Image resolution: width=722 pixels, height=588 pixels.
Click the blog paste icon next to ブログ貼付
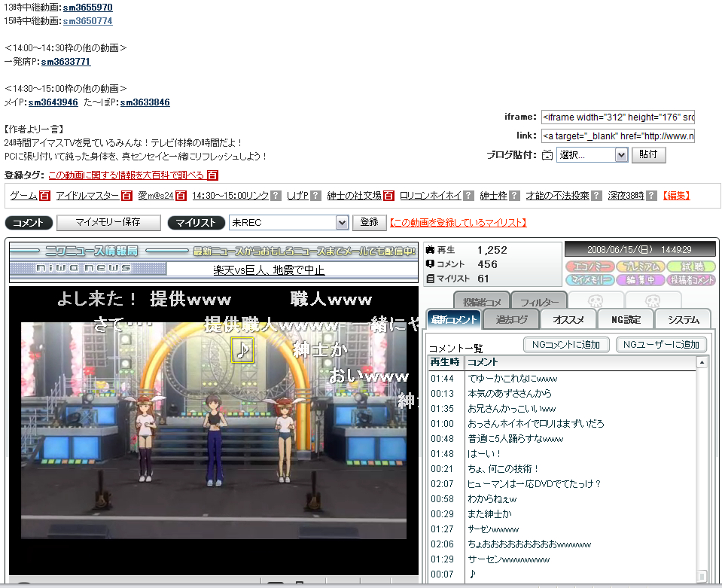(x=547, y=155)
